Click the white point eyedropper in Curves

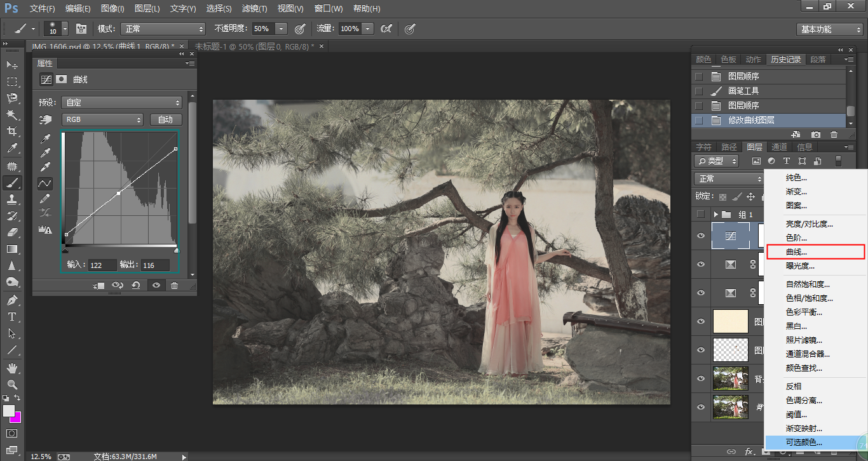45,167
